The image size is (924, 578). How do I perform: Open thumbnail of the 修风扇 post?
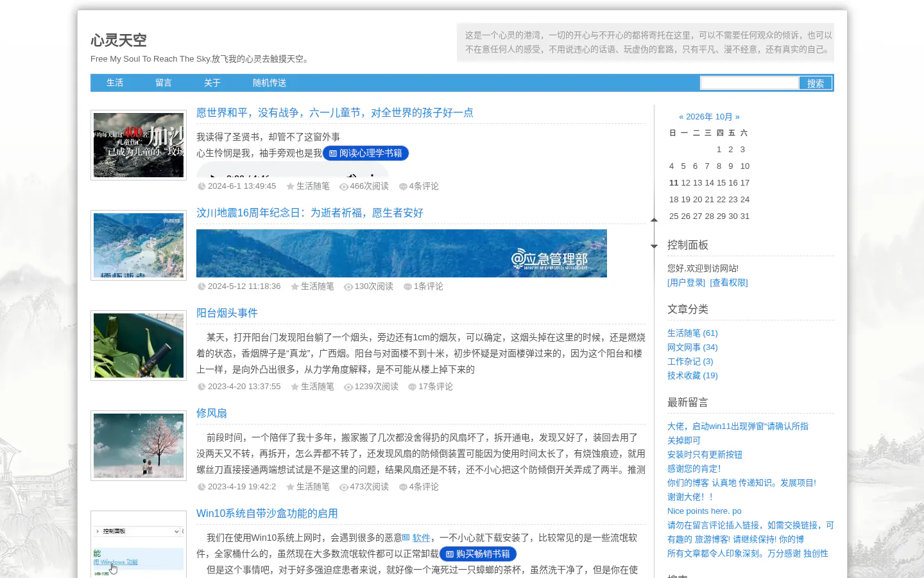(139, 446)
